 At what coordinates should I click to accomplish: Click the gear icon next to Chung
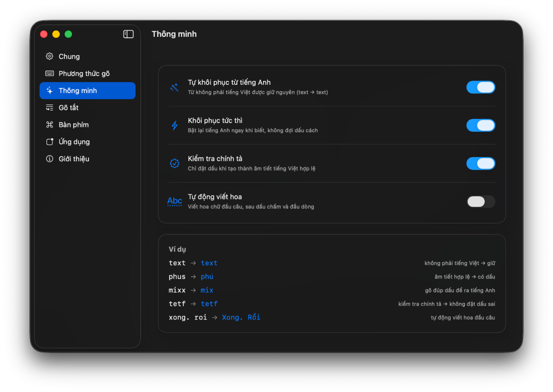pos(49,56)
